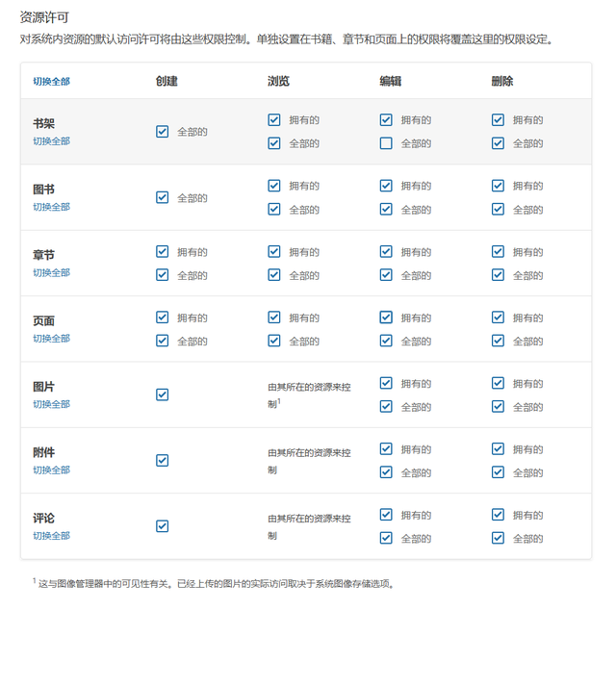Toggle 图片 删除 拥有的 checkbox
Viewport: 616px width, 686px height.
tap(498, 383)
